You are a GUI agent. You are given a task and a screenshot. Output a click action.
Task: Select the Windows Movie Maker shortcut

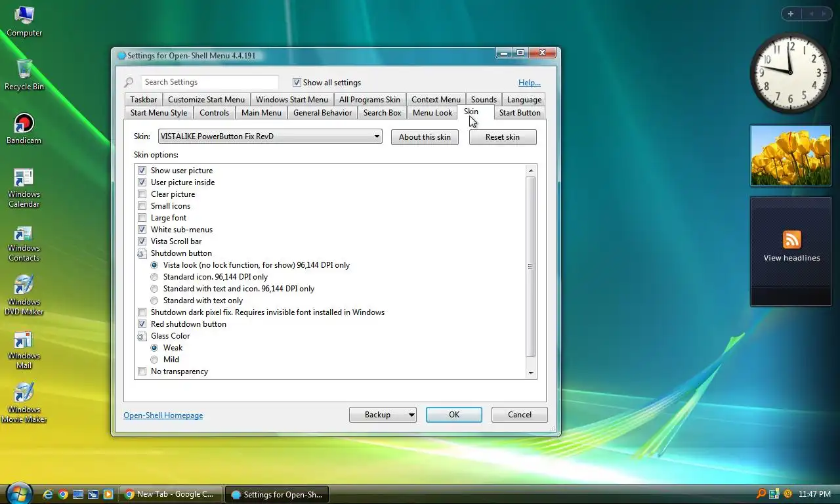click(24, 403)
